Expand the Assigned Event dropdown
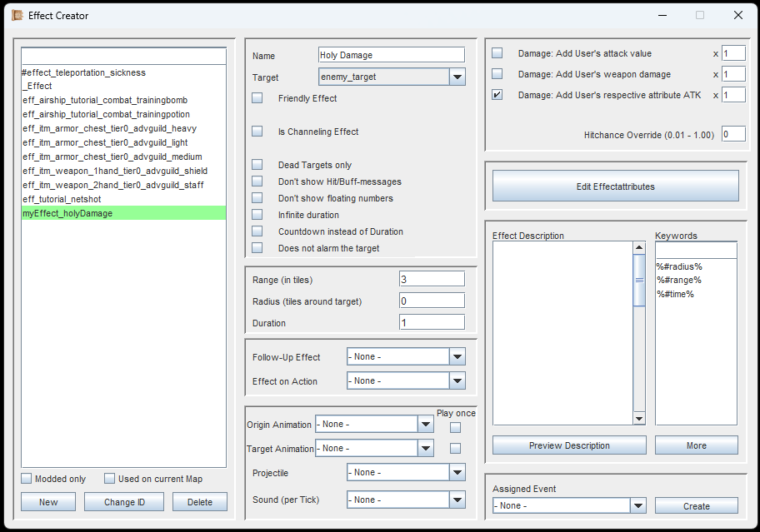The width and height of the screenshot is (760, 532). coord(637,505)
